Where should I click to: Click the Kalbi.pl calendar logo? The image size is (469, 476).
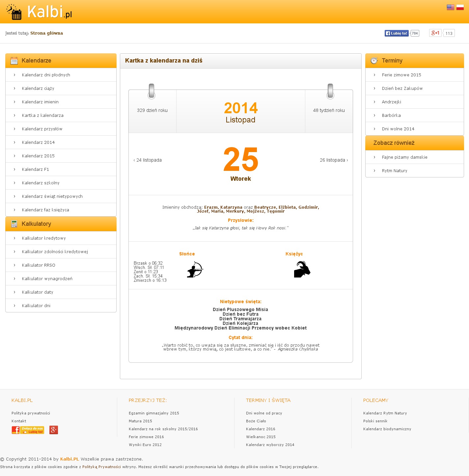[39, 12]
